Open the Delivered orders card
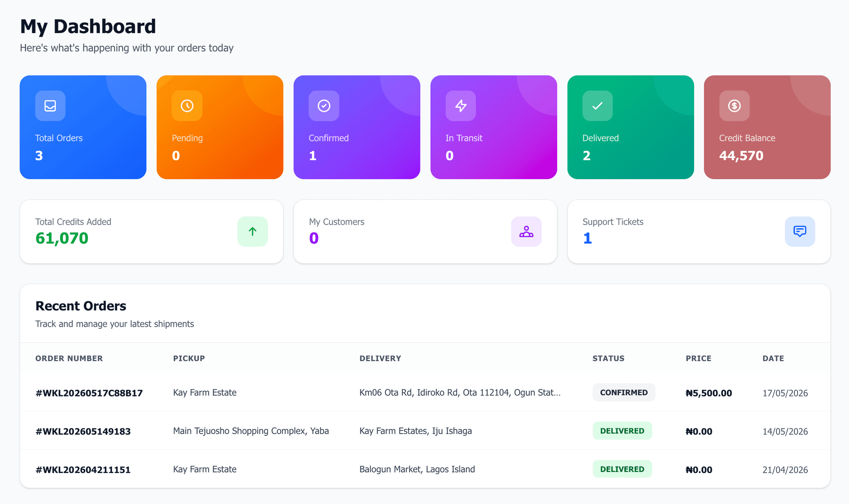849x504 pixels. click(x=631, y=127)
